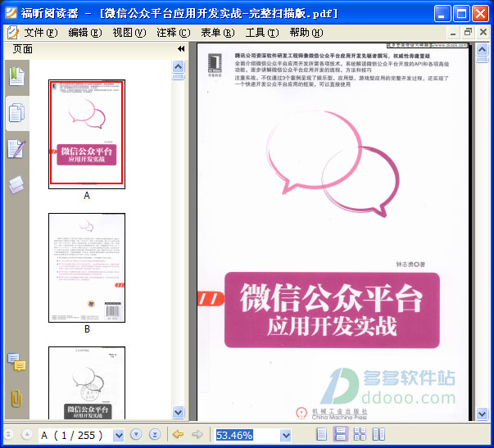
Task: Open the Pages thumbnail panel icon
Action: pyautogui.click(x=16, y=112)
